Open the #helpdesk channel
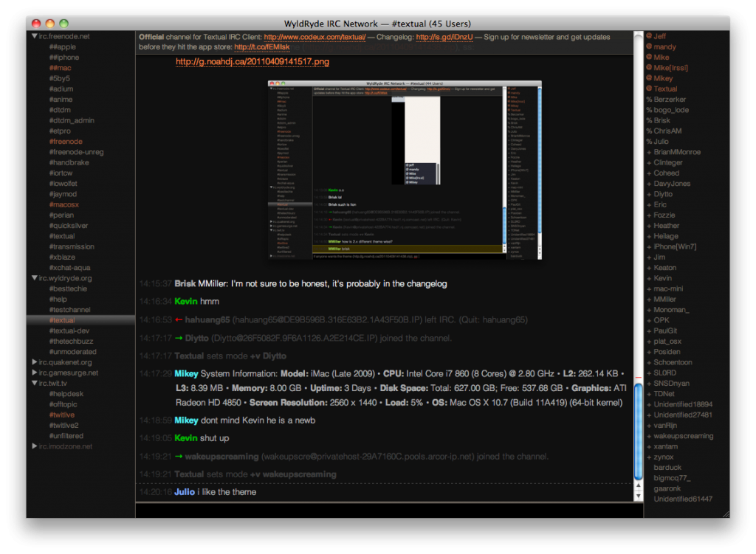Image resolution: width=756 pixels, height=554 pixels. (66, 394)
